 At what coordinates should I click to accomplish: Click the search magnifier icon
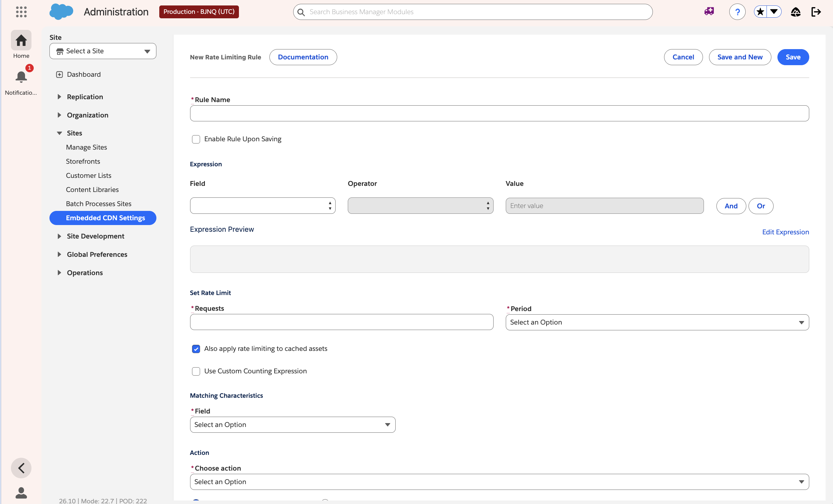tap(301, 12)
